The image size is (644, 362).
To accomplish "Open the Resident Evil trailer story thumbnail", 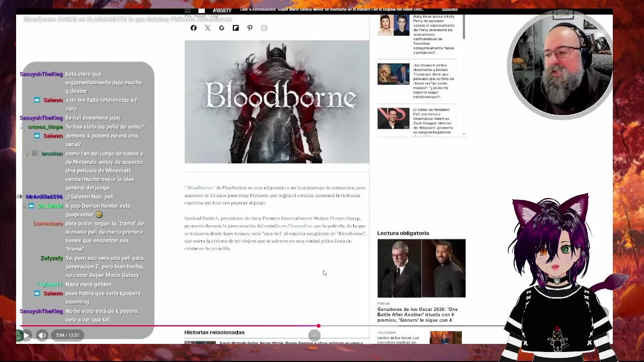I will [393, 119].
